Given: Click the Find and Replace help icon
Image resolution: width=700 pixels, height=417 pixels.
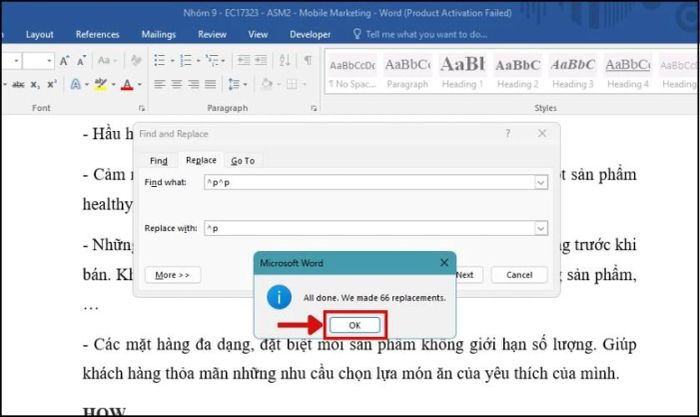Looking at the screenshot, I should pos(508,133).
